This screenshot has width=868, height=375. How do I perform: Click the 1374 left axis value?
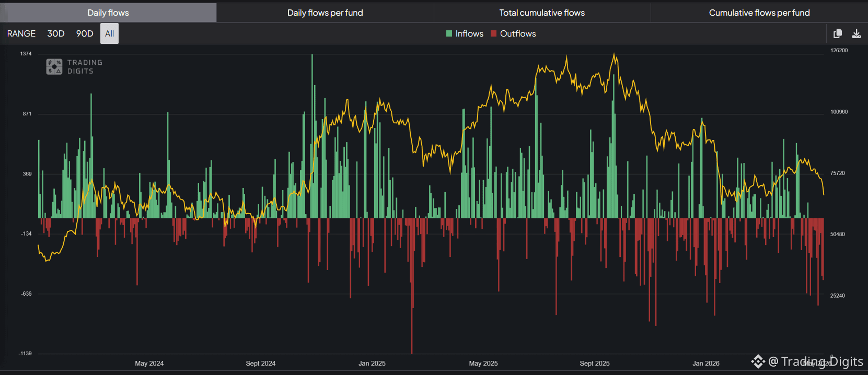click(26, 54)
